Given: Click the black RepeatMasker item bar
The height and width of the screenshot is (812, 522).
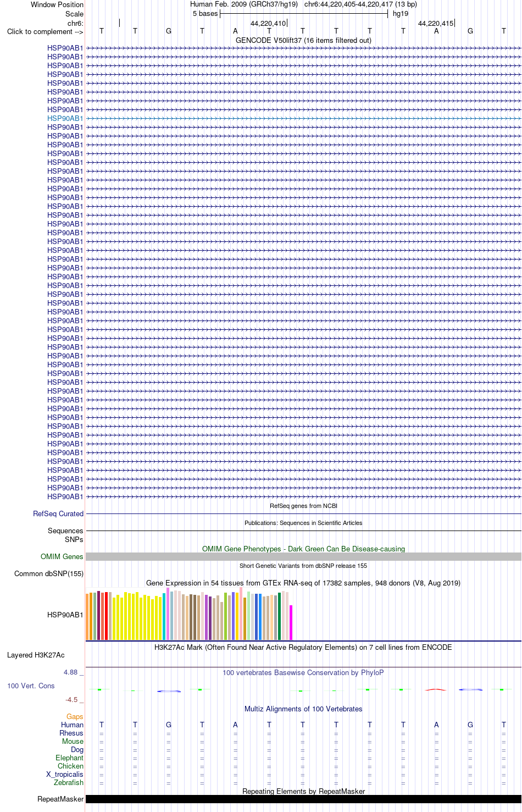Looking at the screenshot, I should 303,799.
